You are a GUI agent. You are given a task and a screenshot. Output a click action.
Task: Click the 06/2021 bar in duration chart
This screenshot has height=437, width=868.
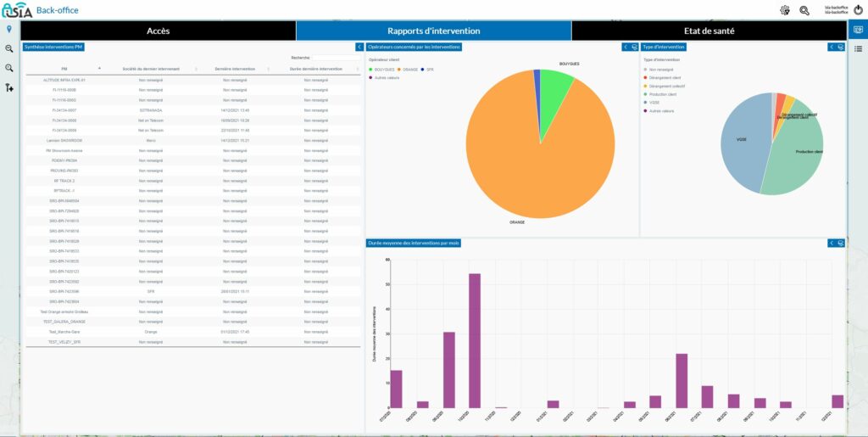coord(682,381)
